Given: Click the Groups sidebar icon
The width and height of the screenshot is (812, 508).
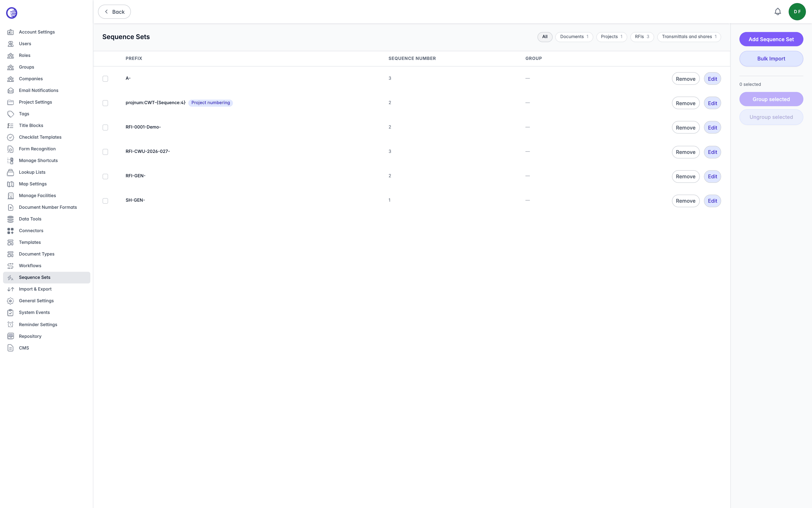Looking at the screenshot, I should coord(11,67).
